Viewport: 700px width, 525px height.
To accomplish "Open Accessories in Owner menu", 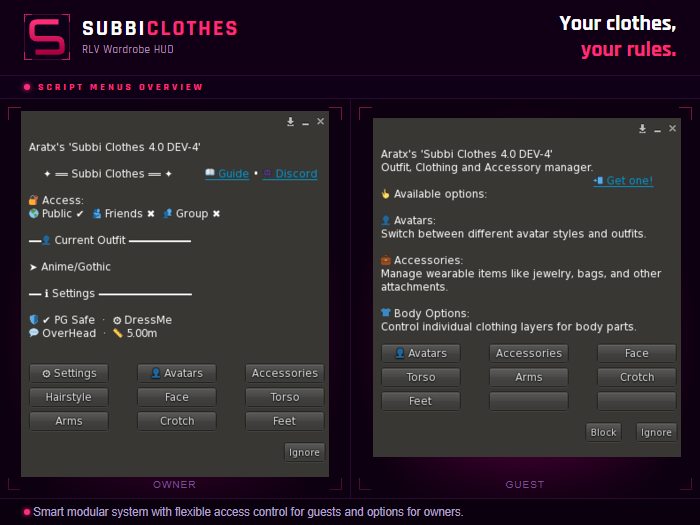I will pos(285,373).
